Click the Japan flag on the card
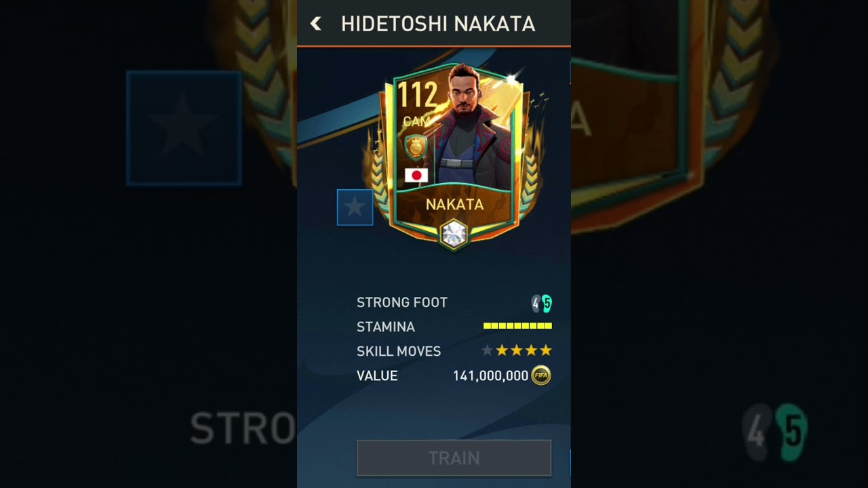Screen dimensions: 868x488 click(416, 176)
